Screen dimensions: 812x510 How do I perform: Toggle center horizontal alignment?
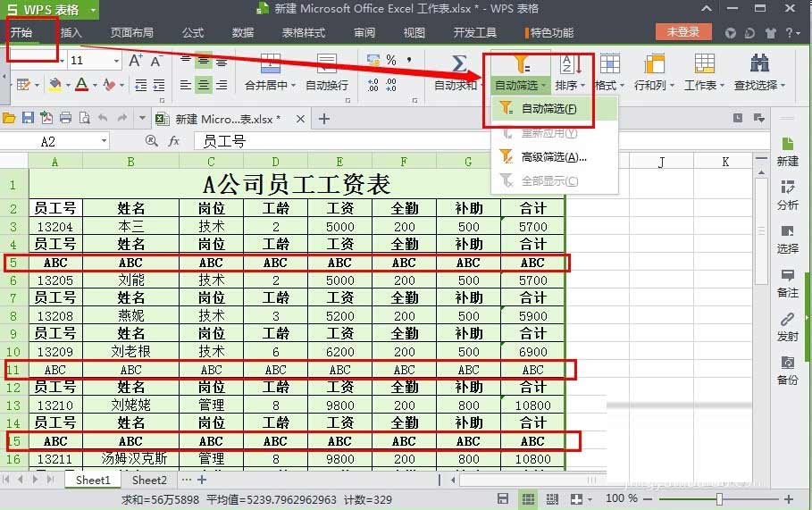204,86
